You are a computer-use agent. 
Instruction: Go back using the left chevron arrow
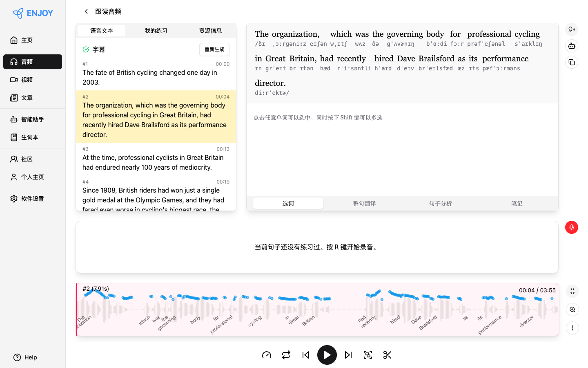coord(86,11)
